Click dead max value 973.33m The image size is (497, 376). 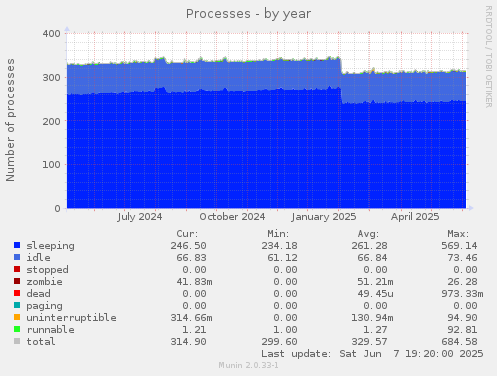coord(462,294)
